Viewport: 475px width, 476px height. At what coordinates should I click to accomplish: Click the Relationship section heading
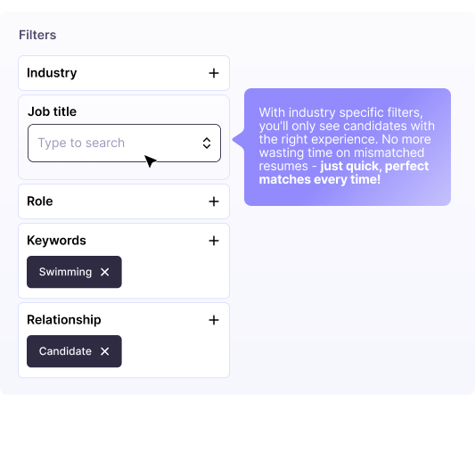pyautogui.click(x=64, y=320)
